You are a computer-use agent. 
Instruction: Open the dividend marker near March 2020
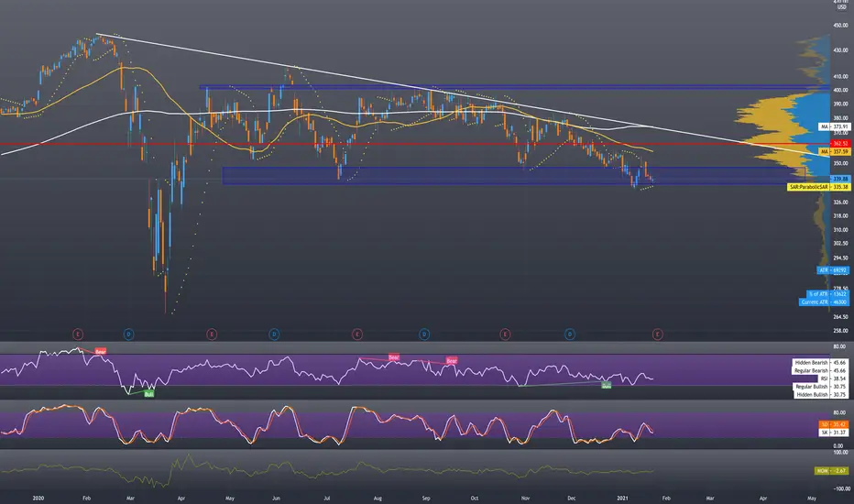(129, 334)
